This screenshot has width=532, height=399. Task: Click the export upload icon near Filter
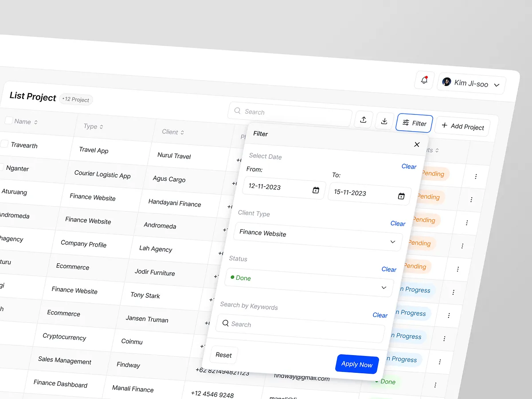[363, 119]
